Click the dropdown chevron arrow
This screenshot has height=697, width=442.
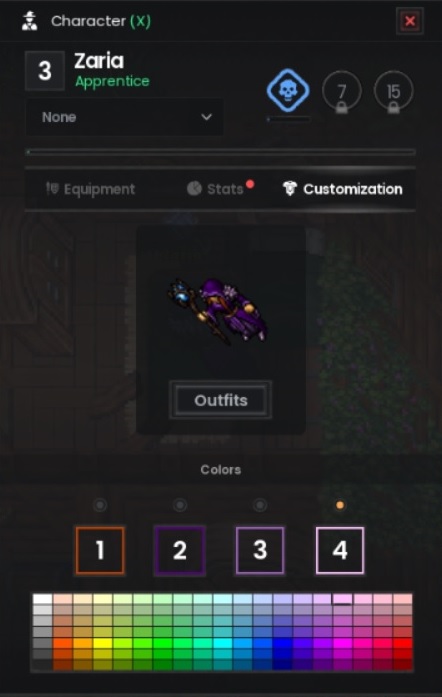coord(206,117)
